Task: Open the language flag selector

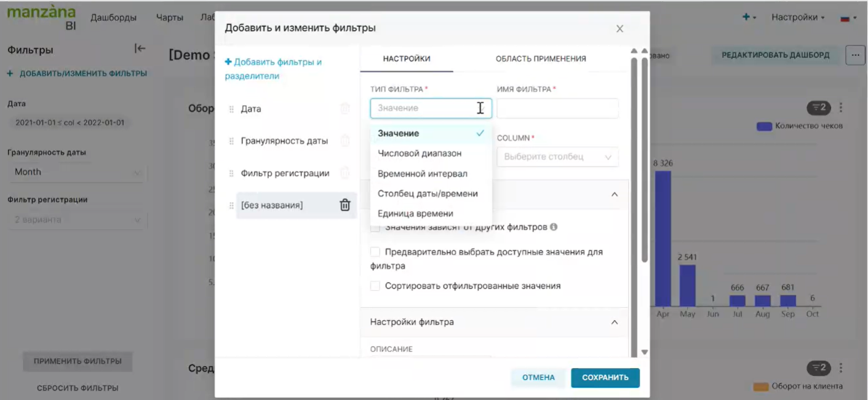Action: [x=848, y=18]
